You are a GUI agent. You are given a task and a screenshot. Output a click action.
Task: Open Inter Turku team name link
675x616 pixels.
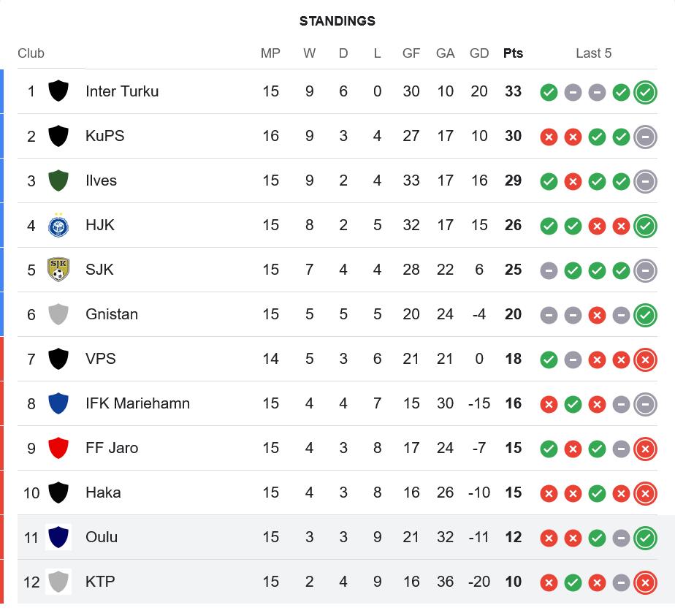click(x=122, y=91)
